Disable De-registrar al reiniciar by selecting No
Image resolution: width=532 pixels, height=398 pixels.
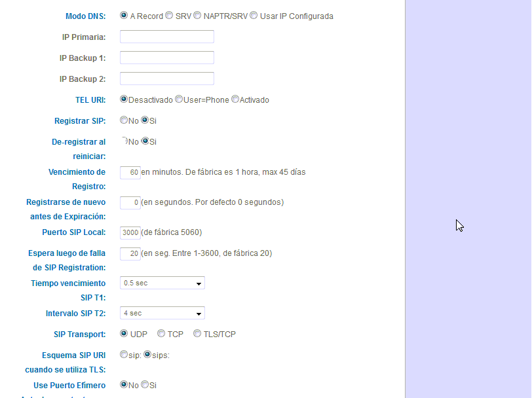(x=124, y=140)
